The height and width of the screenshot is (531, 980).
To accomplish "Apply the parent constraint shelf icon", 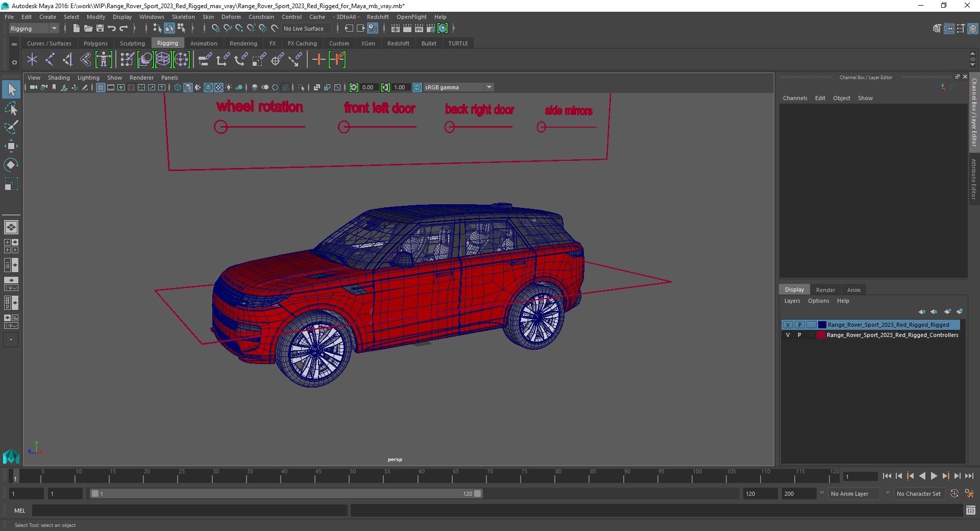I will point(205,60).
